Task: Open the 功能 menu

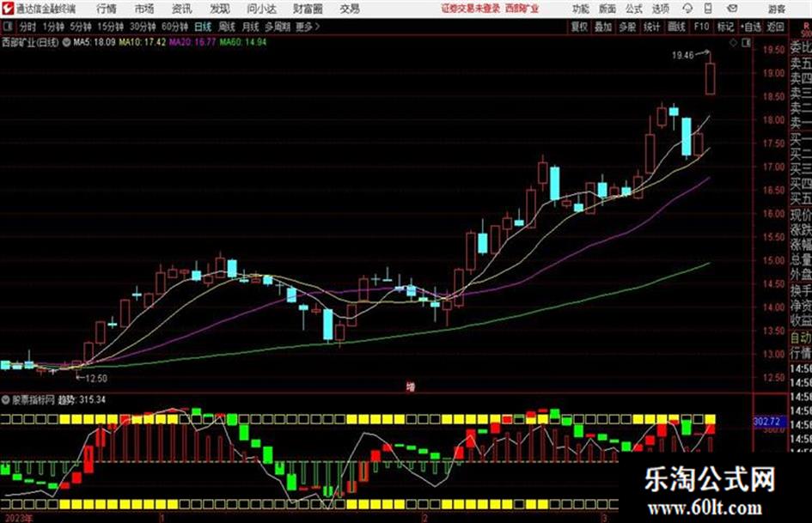Action: coord(581,9)
